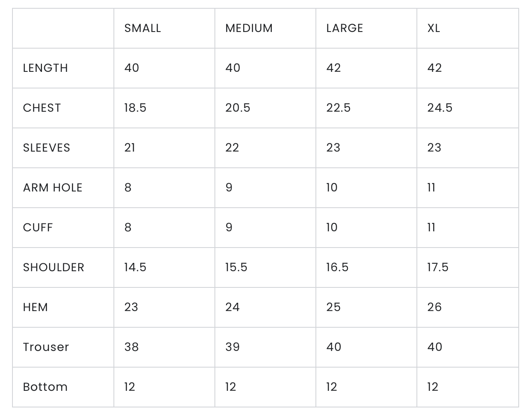Click the XL chest value 24.5
This screenshot has width=532, height=417.
point(440,108)
